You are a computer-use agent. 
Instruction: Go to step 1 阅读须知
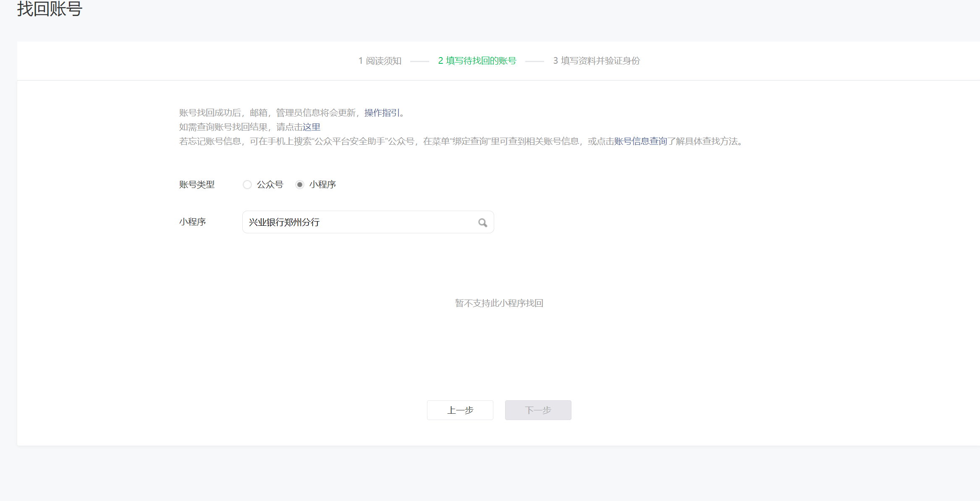pos(380,61)
